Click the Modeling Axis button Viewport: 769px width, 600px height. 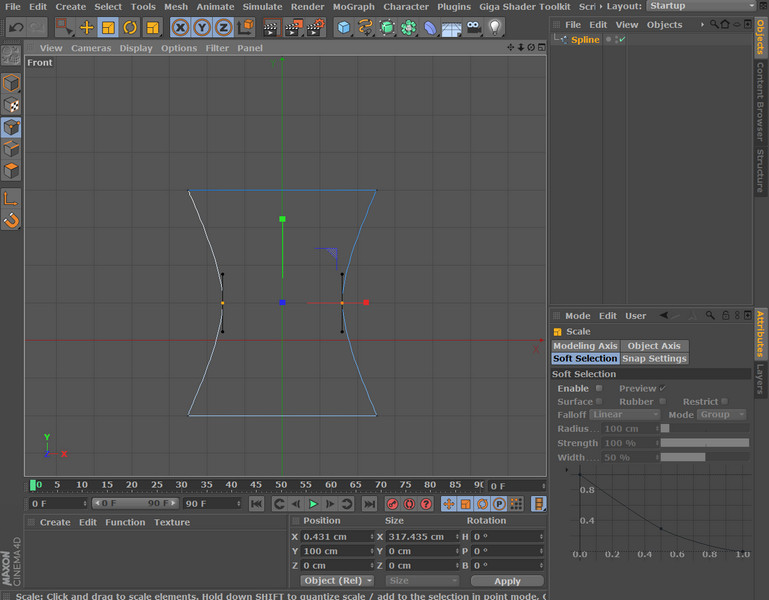(x=585, y=345)
